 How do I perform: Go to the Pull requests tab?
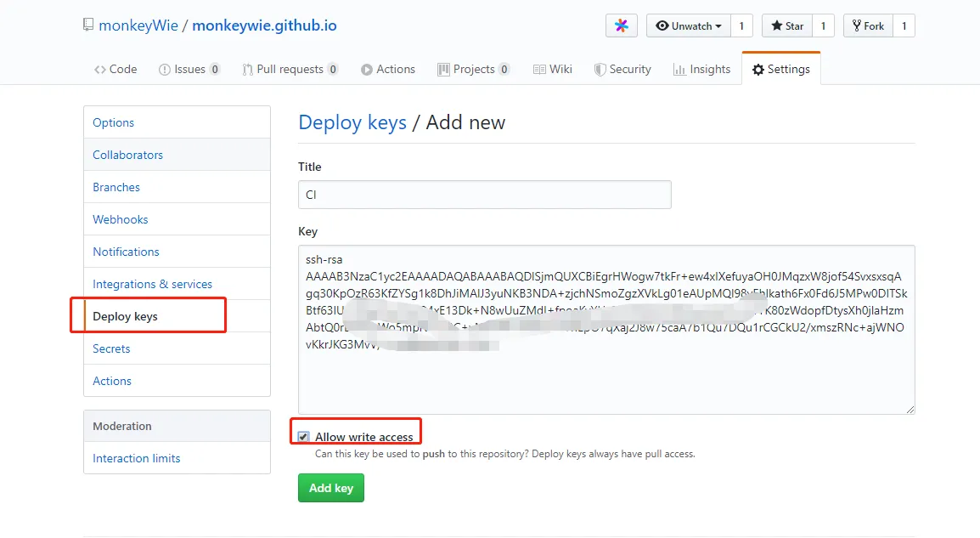290,70
